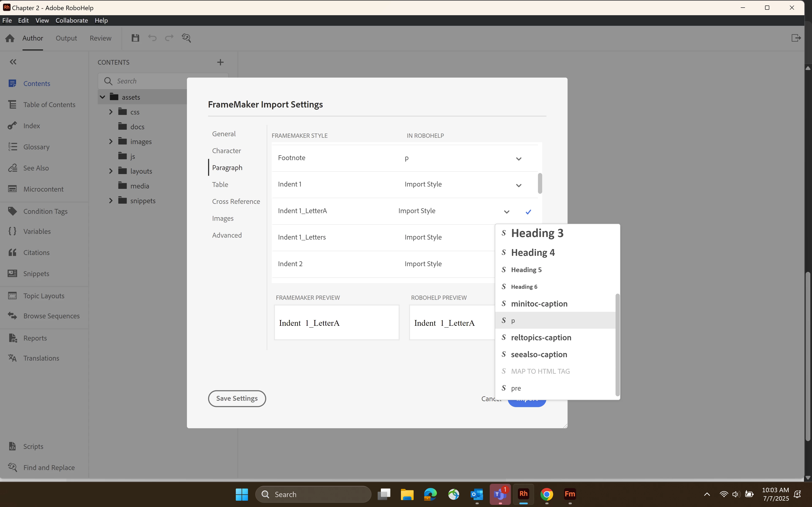Open the Glossary panel
This screenshot has width=812, height=507.
click(x=36, y=147)
